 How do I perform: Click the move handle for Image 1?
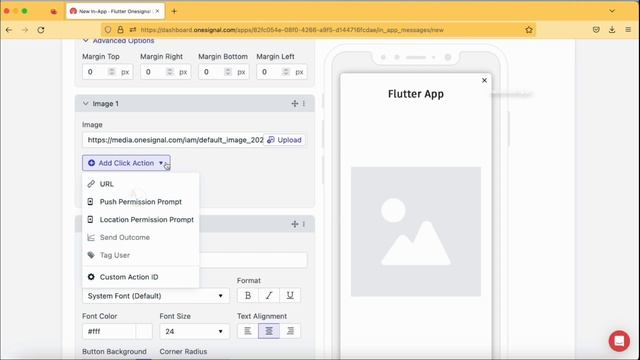[x=295, y=104]
